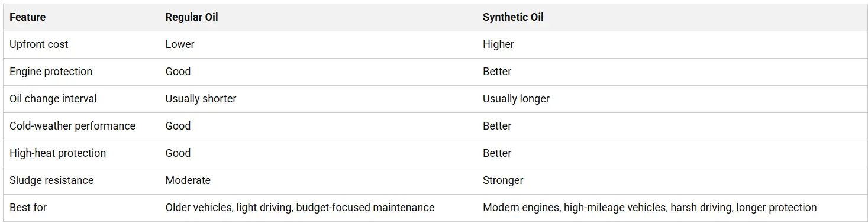Screen dimensions: 868x223
Task: Click the Upfront cost row label
Action: pyautogui.click(x=39, y=44)
